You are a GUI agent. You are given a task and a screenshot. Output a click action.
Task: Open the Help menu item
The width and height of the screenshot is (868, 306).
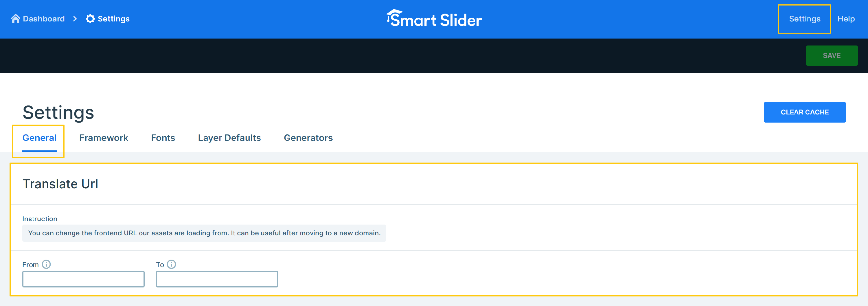[x=846, y=19]
